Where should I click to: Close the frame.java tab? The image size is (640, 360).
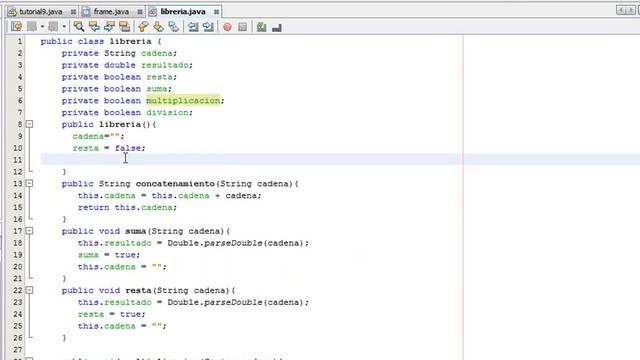[140, 12]
